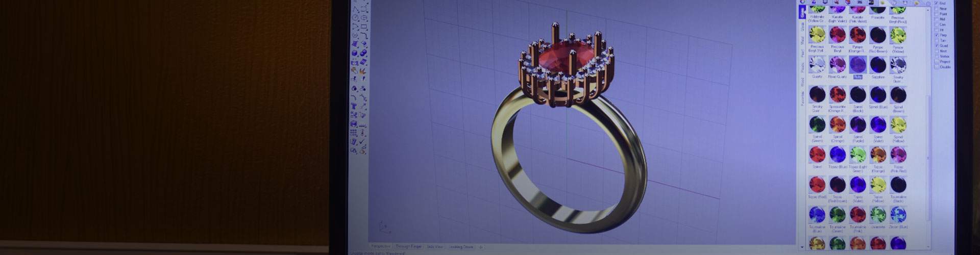Pick the Spinel (Green) swatch

(817, 124)
